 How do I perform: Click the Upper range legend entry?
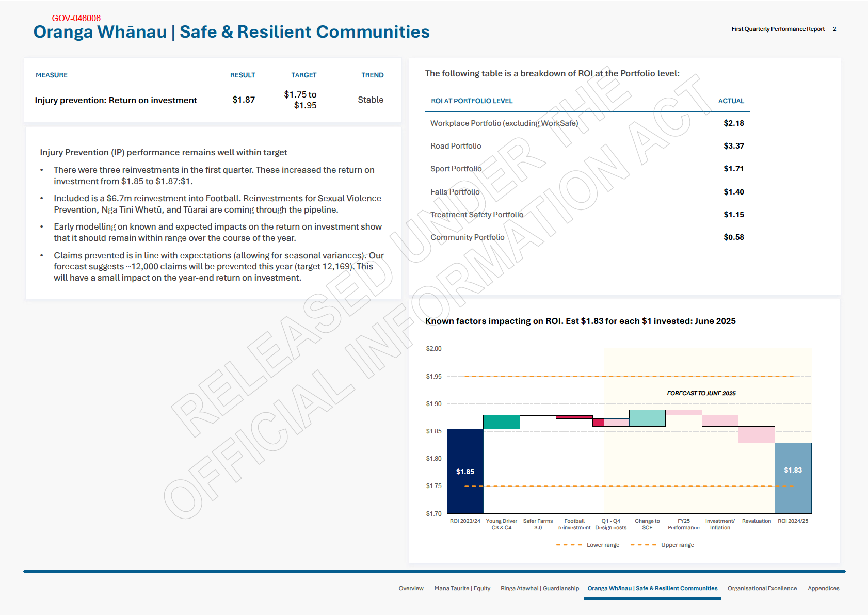(662, 545)
